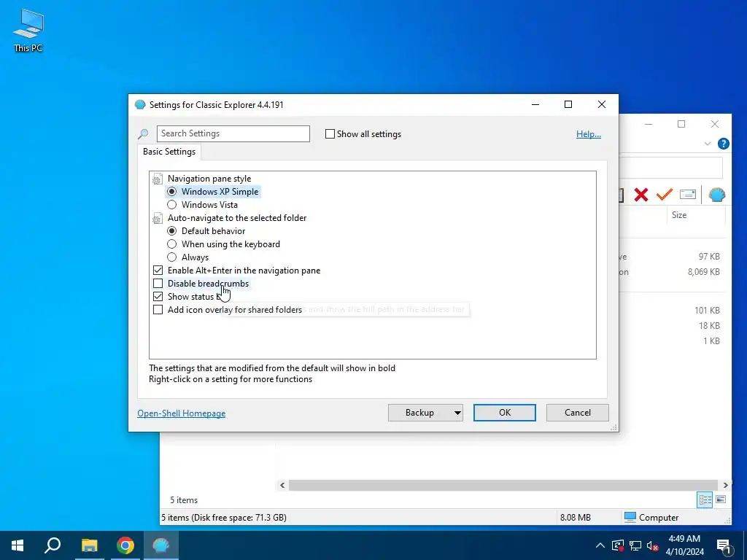
Task: Launch Google Chrome from the taskbar
Action: tap(125, 545)
